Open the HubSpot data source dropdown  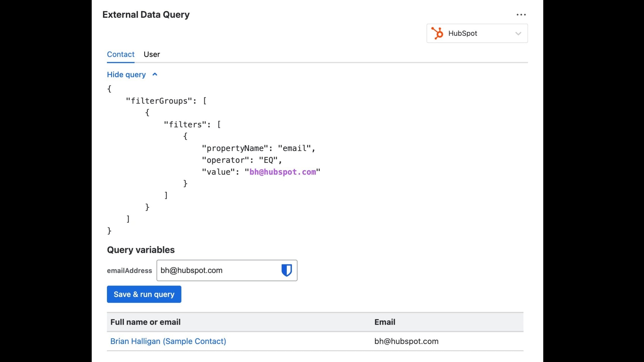click(x=477, y=33)
